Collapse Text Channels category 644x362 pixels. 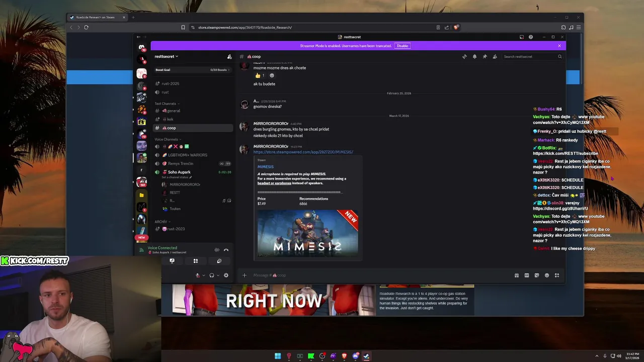(166, 104)
